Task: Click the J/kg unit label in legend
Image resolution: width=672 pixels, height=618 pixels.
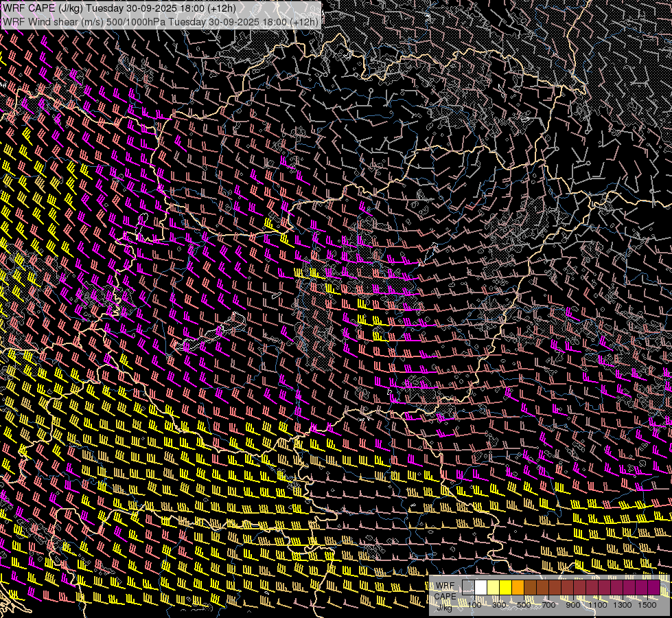Action: coord(445,607)
